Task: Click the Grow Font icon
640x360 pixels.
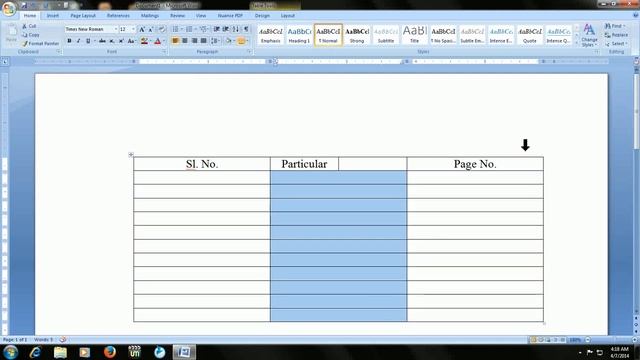Action: (x=142, y=29)
